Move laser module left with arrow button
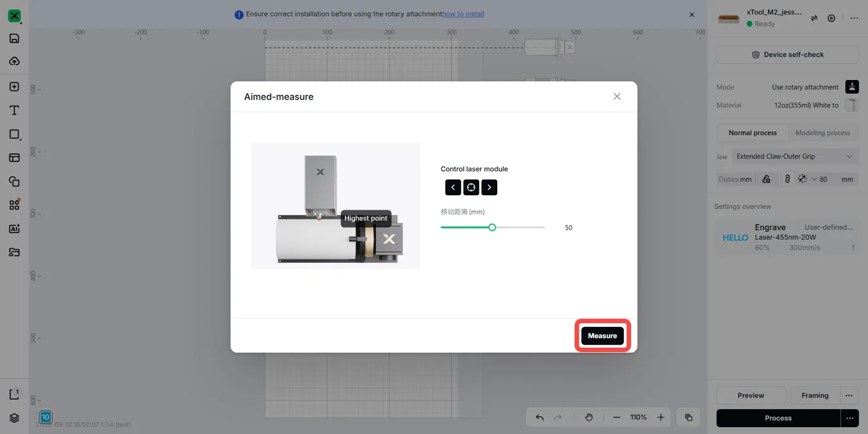 [x=453, y=187]
